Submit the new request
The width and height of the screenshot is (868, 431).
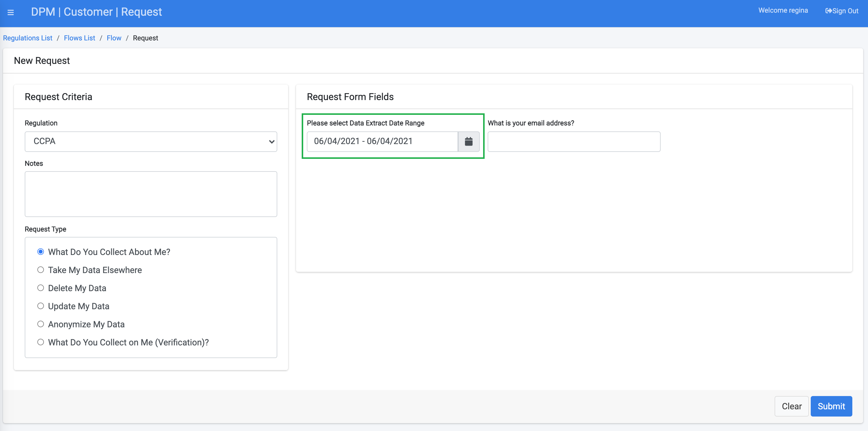tap(831, 406)
